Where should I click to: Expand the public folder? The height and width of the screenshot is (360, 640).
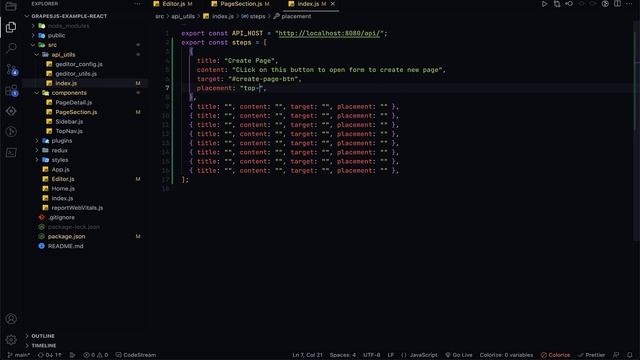point(56,36)
